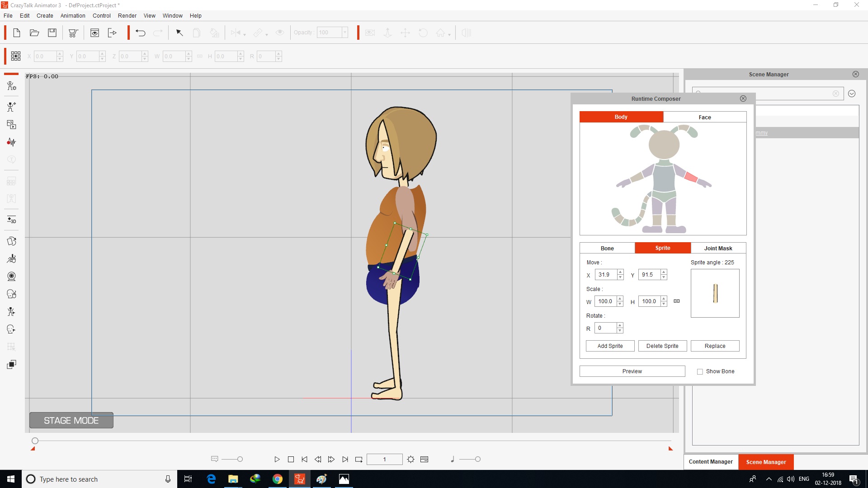
Task: Decrease the Scale H value stepper
Action: click(x=664, y=304)
